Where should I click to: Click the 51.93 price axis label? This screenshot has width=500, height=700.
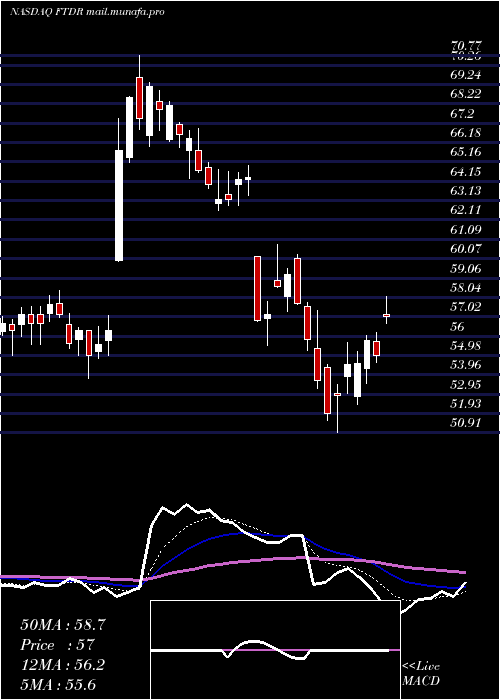466,404
